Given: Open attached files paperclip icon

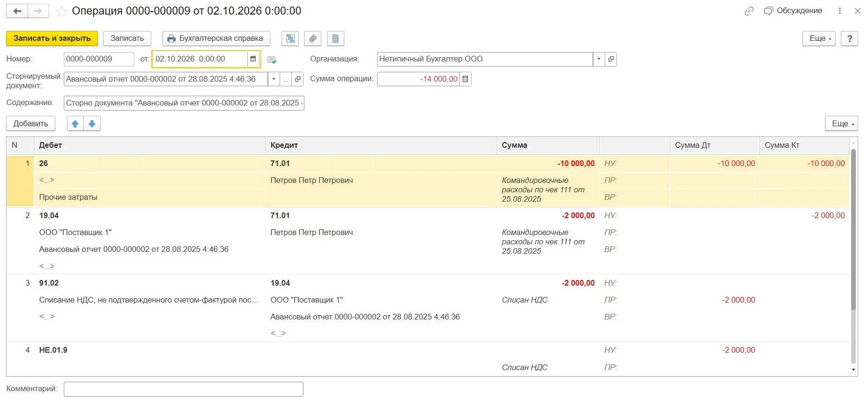Looking at the screenshot, I should click(x=312, y=38).
